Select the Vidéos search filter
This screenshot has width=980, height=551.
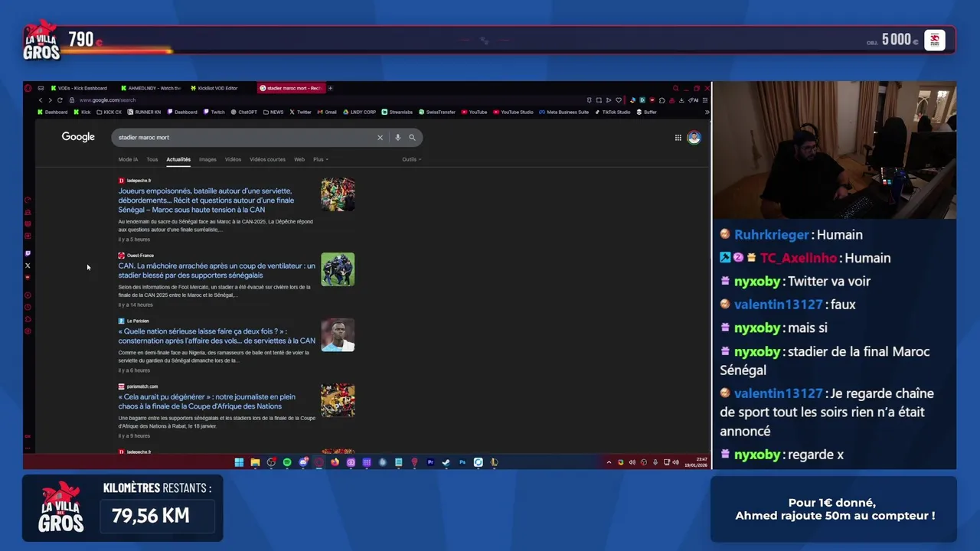click(233, 159)
